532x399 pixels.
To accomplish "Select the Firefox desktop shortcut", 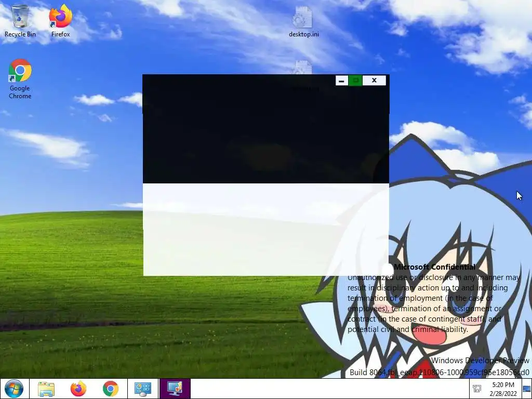I will coord(60,21).
